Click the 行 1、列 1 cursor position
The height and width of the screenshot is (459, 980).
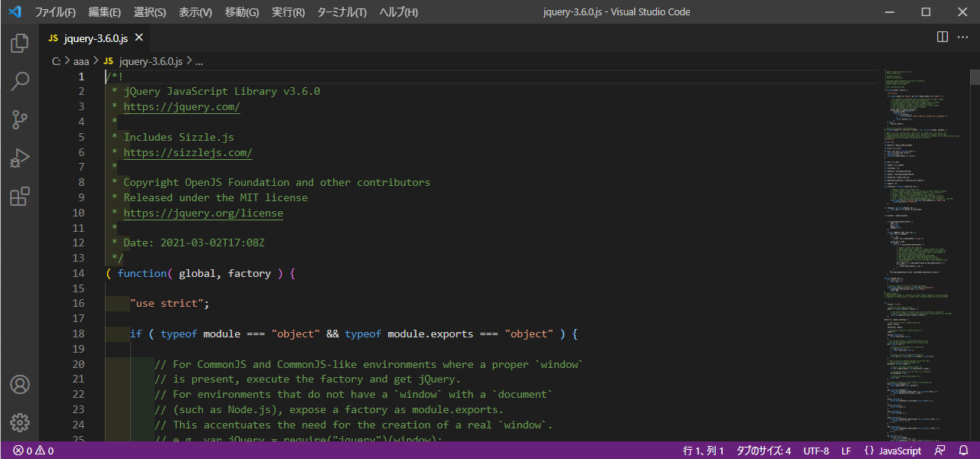click(x=703, y=451)
